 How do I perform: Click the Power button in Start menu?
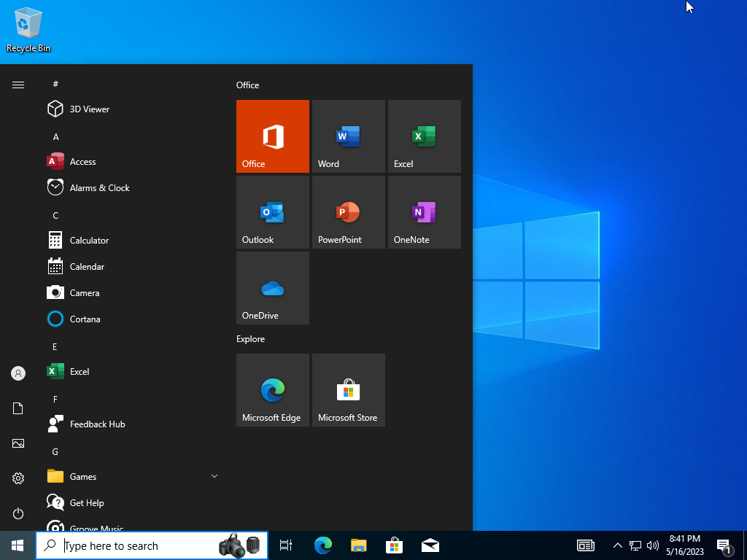[x=18, y=513]
